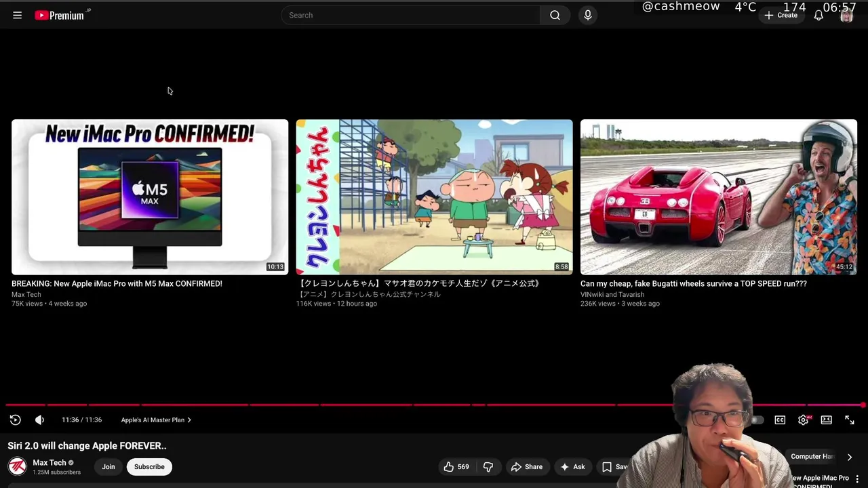Click video title Siri 2.0 will change Apple
Image resolution: width=868 pixels, height=488 pixels.
[x=87, y=446]
